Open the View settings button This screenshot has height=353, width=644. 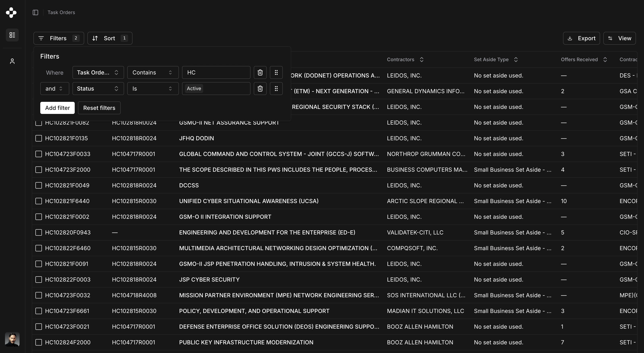(619, 38)
